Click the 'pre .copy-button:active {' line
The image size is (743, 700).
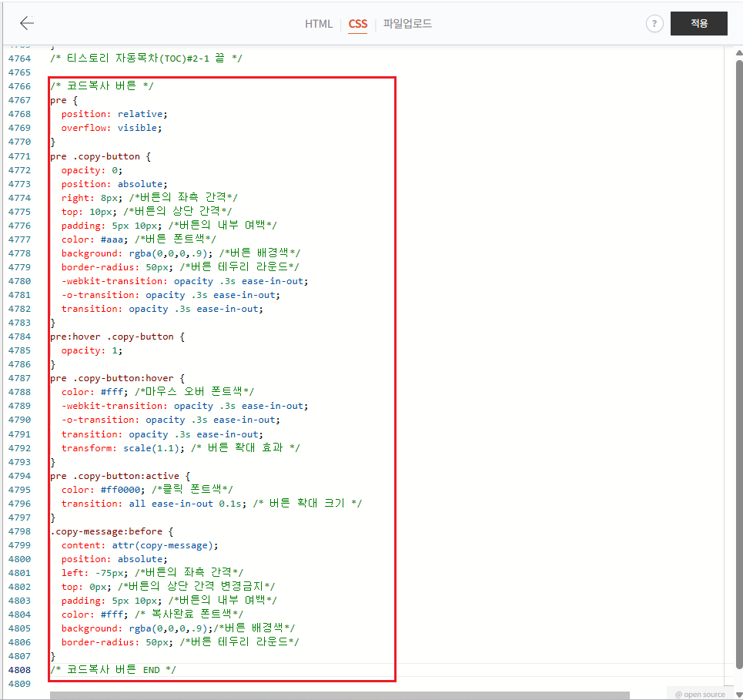pos(120,476)
